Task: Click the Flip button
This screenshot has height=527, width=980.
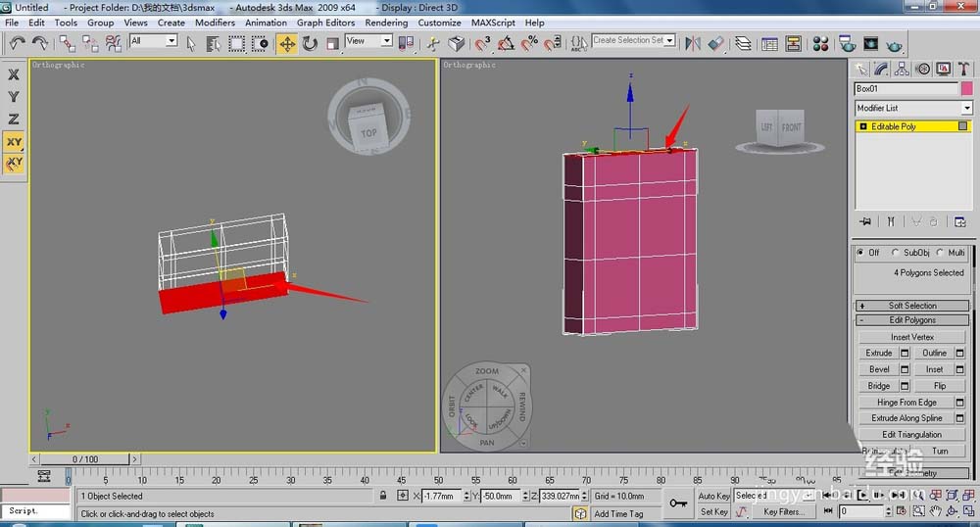Action: click(940, 386)
